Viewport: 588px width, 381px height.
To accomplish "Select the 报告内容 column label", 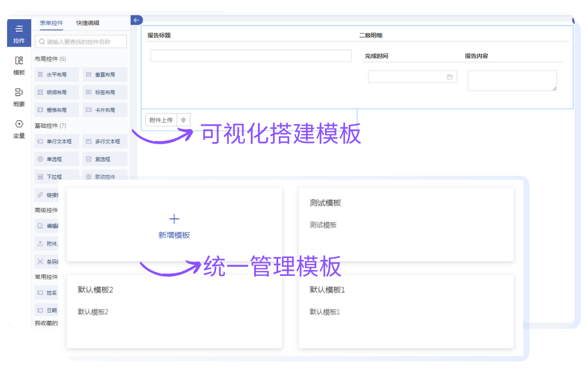I will [x=476, y=56].
